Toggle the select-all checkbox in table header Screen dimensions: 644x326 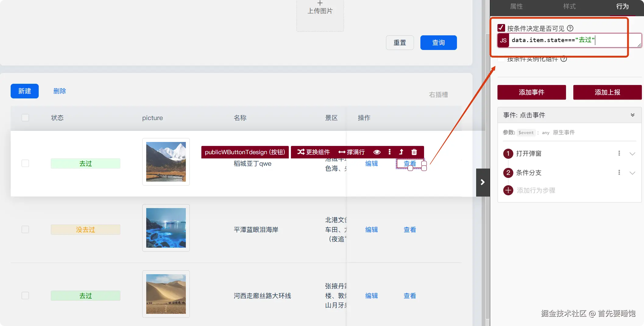coord(25,118)
